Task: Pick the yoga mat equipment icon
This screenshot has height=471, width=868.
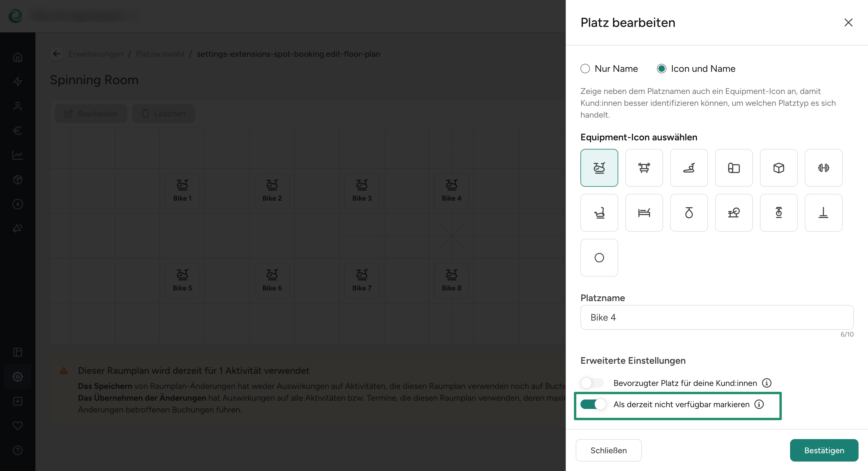Action: pyautogui.click(x=734, y=168)
